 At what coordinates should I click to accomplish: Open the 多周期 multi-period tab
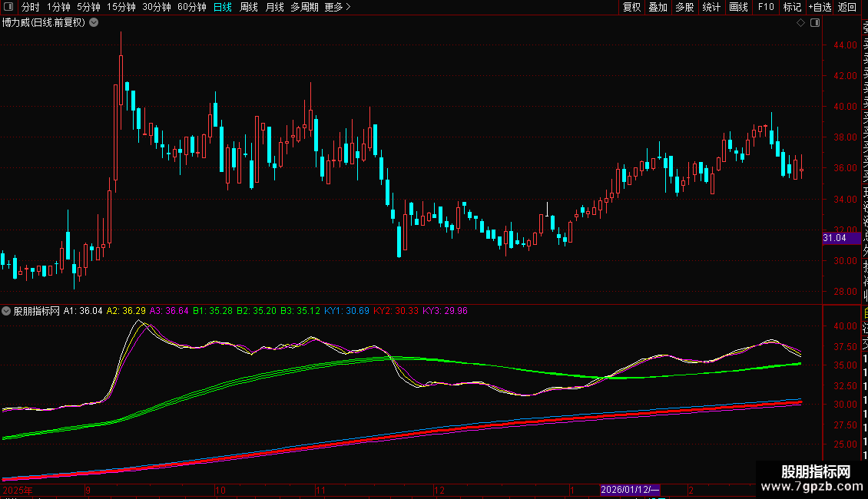304,7
